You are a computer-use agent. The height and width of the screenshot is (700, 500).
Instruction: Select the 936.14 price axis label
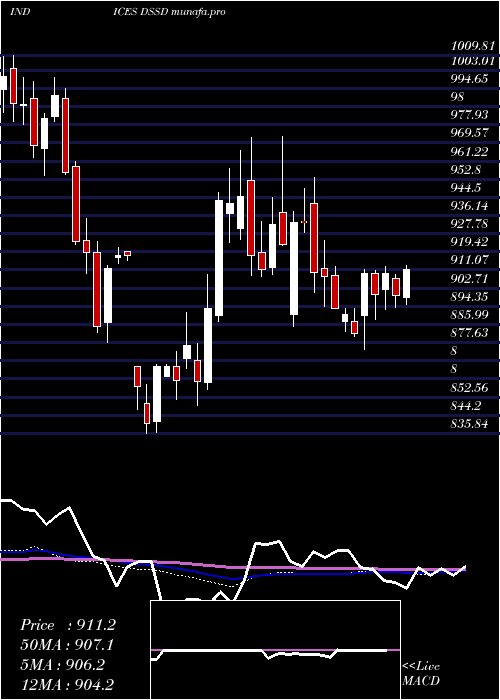(x=469, y=206)
